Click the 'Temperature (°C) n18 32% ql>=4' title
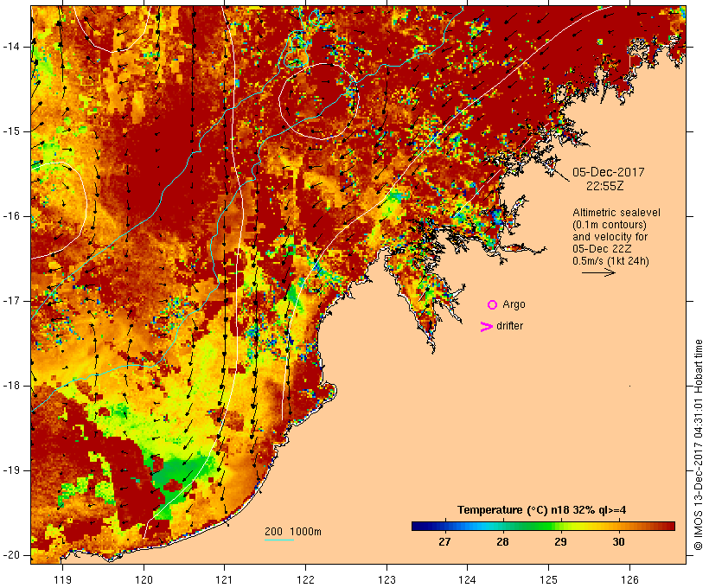Viewport: 709px width, 588px height. click(542, 510)
